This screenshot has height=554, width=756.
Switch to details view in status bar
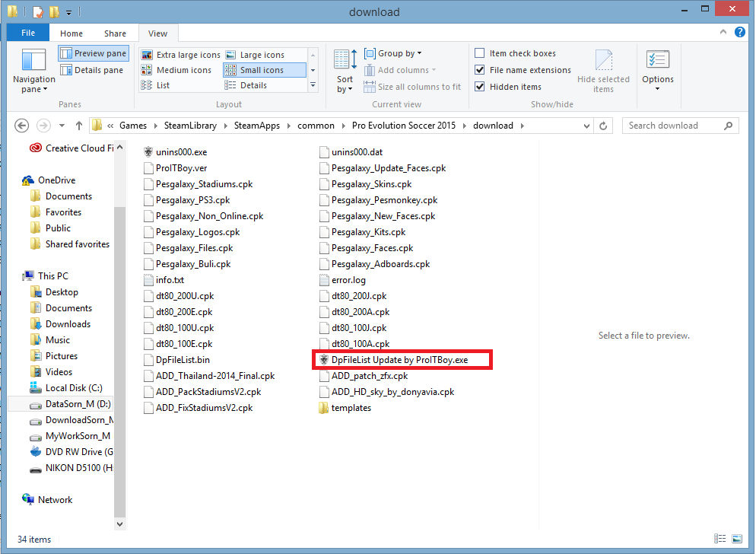[719, 539]
